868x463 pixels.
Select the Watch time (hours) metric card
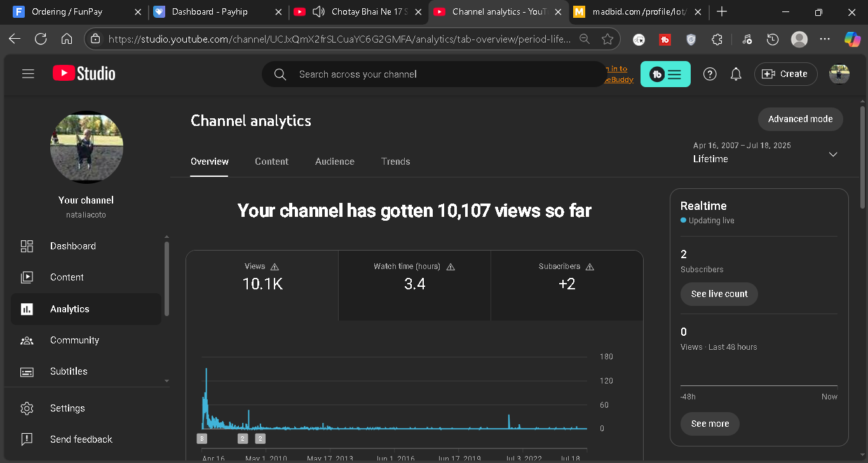(414, 285)
